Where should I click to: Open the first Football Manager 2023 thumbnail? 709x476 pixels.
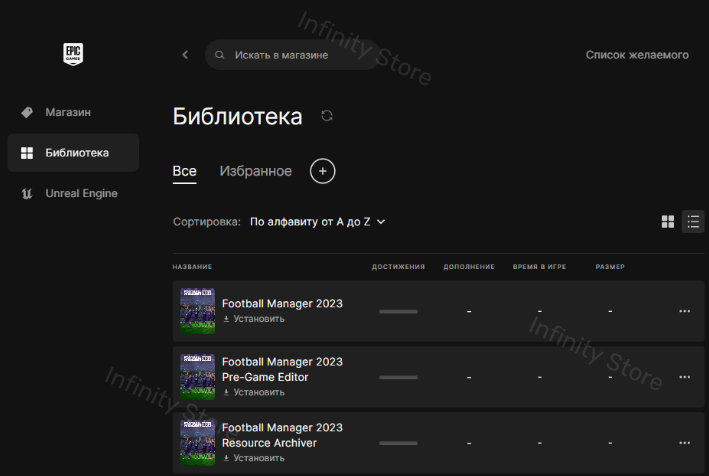coord(198,311)
